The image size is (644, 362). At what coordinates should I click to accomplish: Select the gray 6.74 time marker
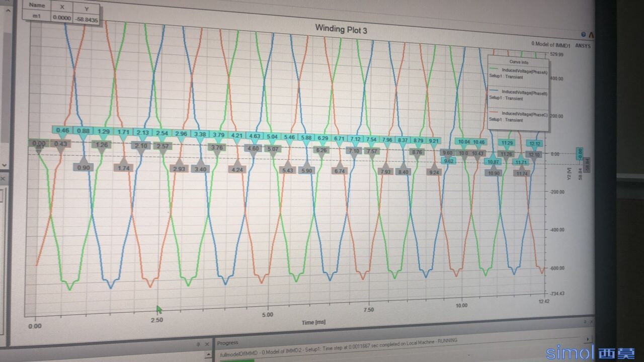click(340, 171)
